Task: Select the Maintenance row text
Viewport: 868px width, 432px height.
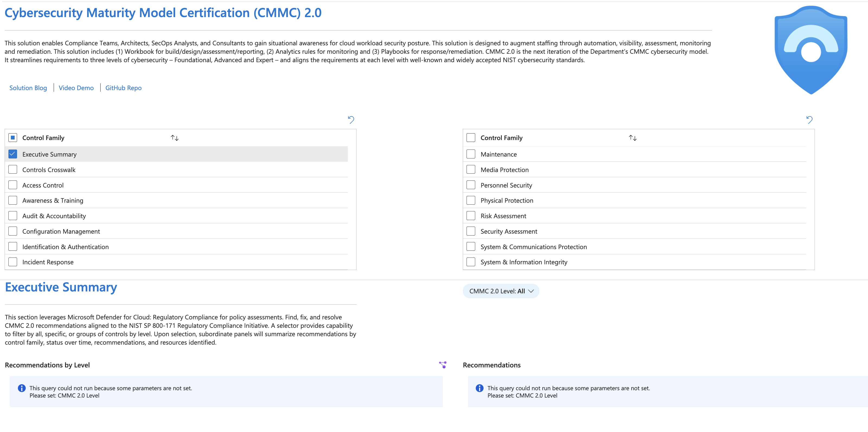Action: pos(499,154)
